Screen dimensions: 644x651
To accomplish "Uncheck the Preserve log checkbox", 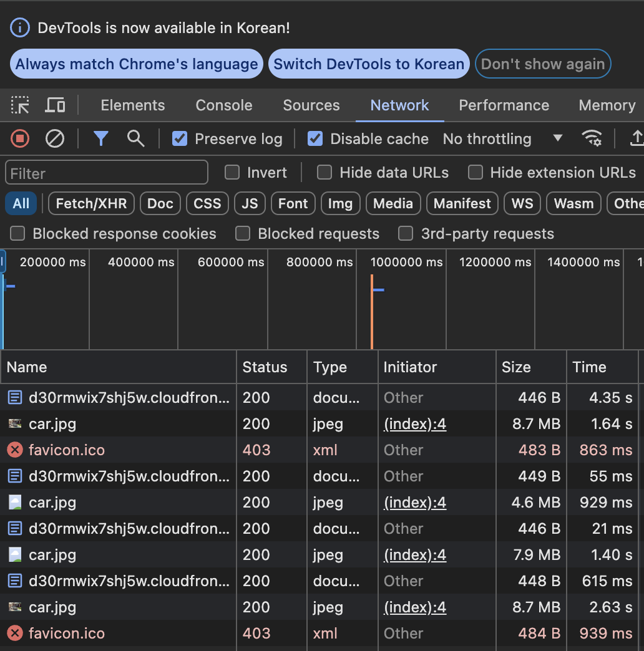I will coord(180,138).
